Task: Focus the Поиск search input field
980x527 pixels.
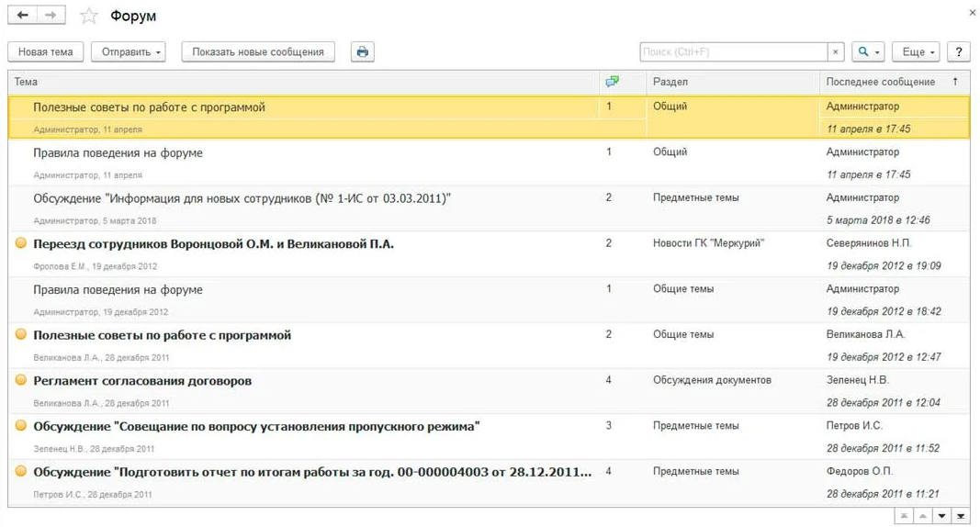Action: [x=732, y=52]
